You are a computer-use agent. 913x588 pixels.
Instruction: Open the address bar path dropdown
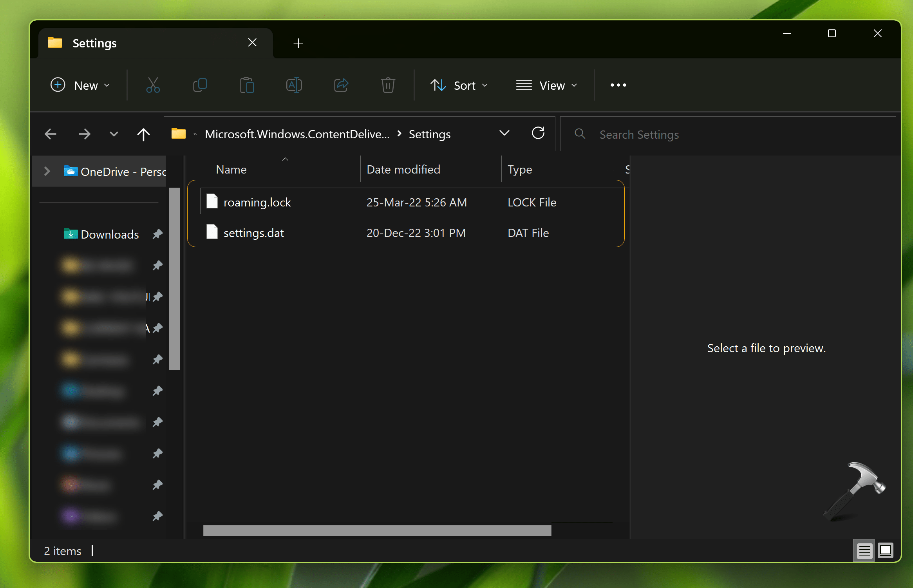(x=504, y=134)
